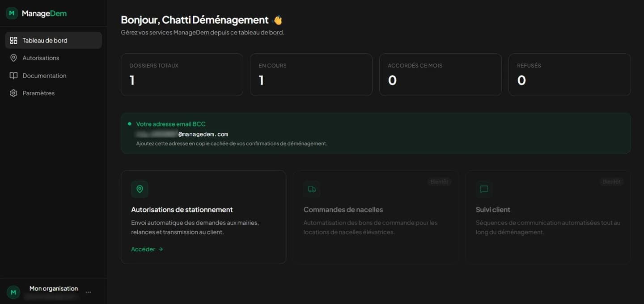Click the Accordés ce mois stat card
This screenshot has width=644, height=304.
tap(441, 75)
